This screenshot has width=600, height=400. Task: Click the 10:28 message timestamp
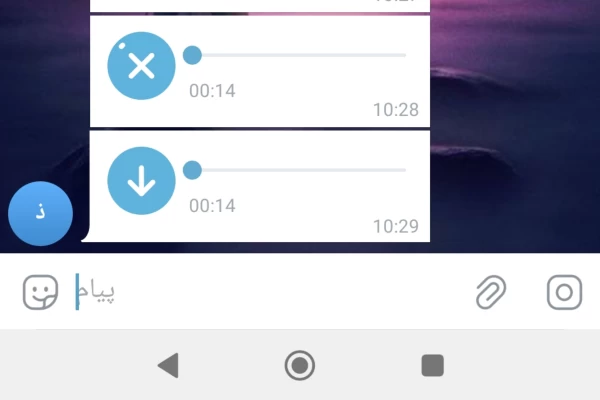point(396,110)
